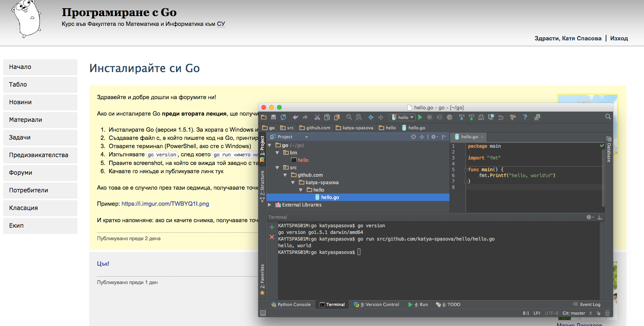Click the Revert changes icon
644x326 pixels.
(x=501, y=117)
